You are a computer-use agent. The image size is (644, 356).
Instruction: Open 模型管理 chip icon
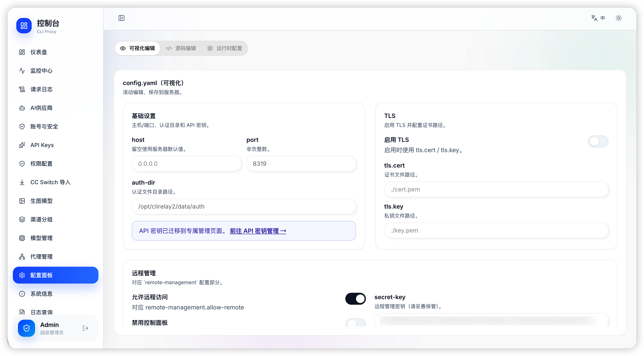pos(22,238)
